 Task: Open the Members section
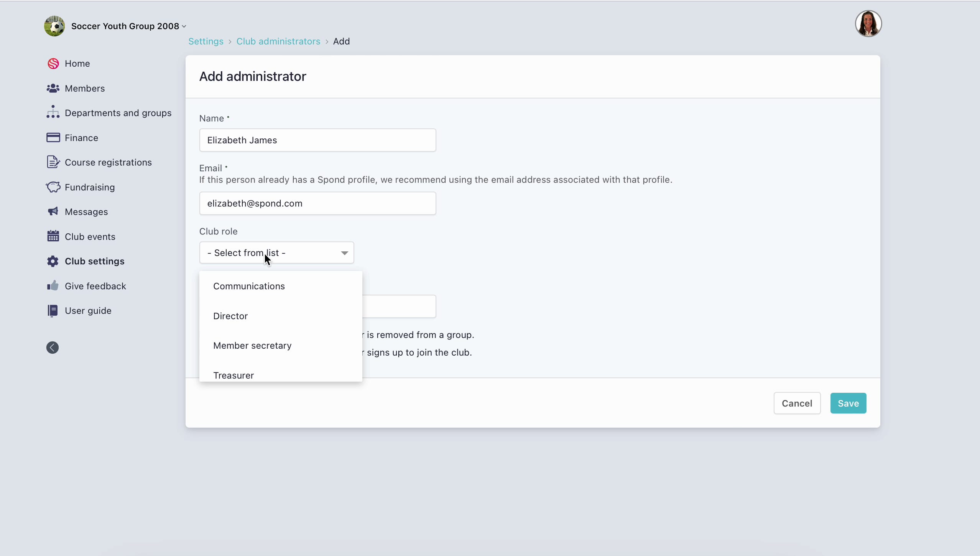pos(85,88)
